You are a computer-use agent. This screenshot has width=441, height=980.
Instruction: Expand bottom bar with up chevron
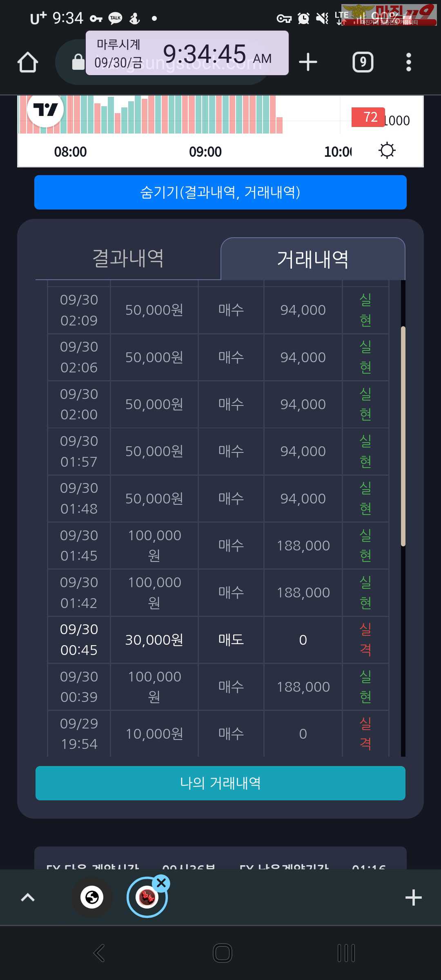pyautogui.click(x=28, y=897)
